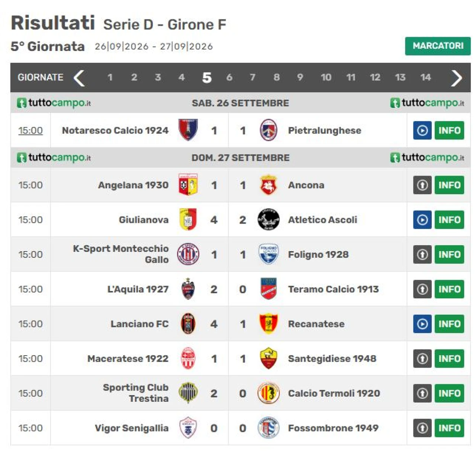Click the upload icon for Angelana 1930 match
This screenshot has width=476, height=452.
tap(422, 185)
